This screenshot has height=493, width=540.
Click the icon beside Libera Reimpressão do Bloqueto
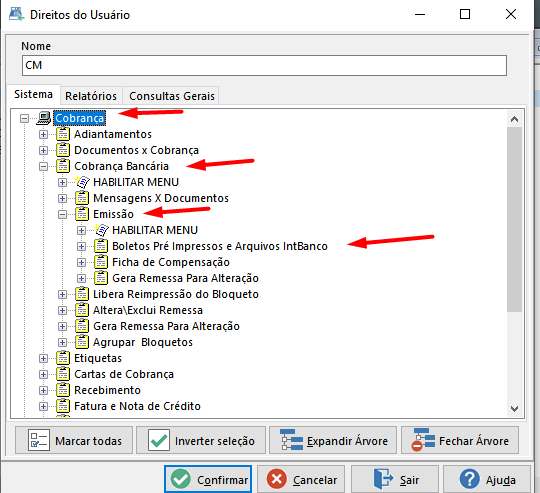[x=82, y=294]
